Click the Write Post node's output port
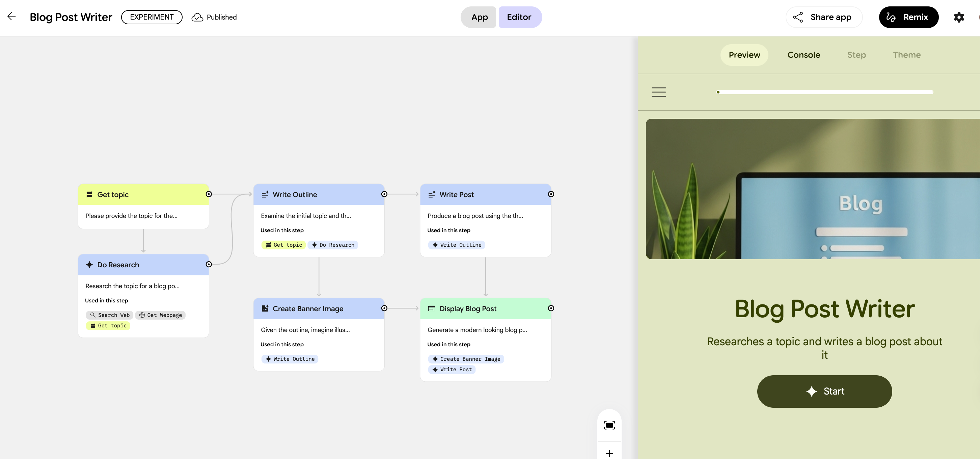Viewport: 980px width, 459px height. tap(551, 194)
